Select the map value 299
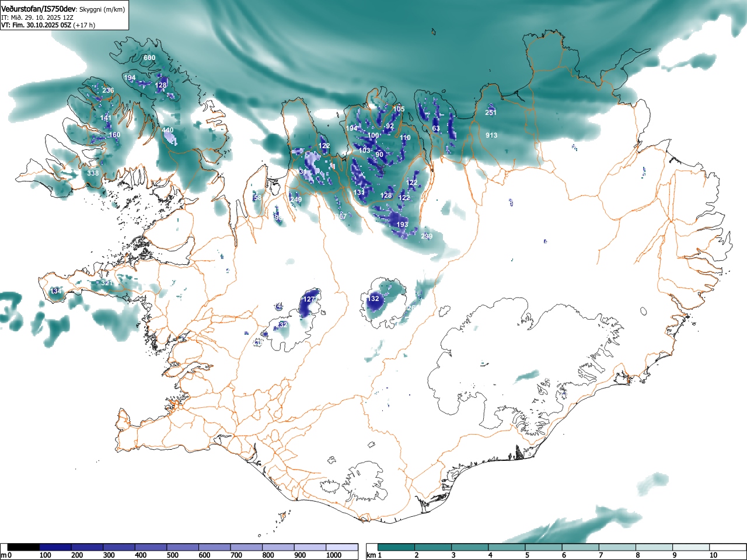The image size is (747, 560). click(427, 236)
